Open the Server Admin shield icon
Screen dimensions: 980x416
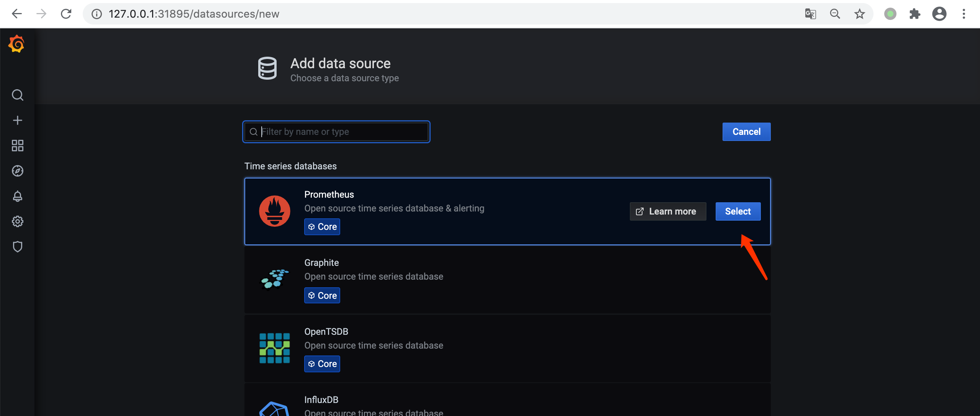17,247
